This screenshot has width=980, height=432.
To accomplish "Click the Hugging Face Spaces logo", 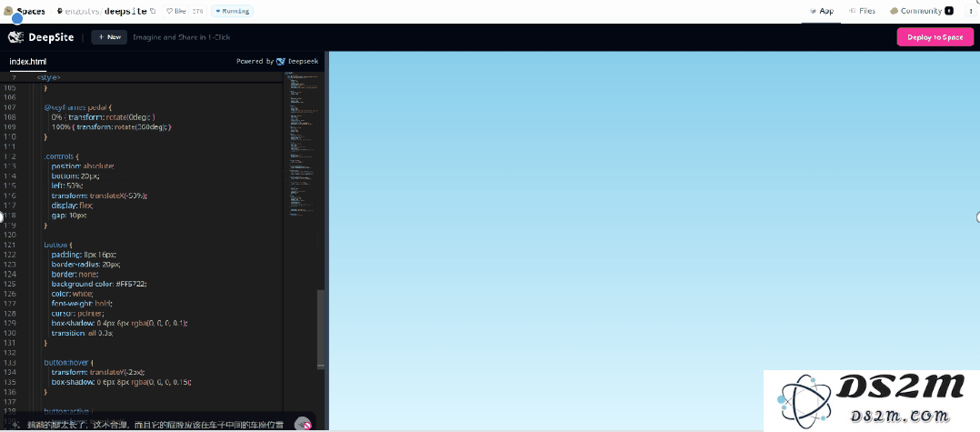I will [8, 11].
